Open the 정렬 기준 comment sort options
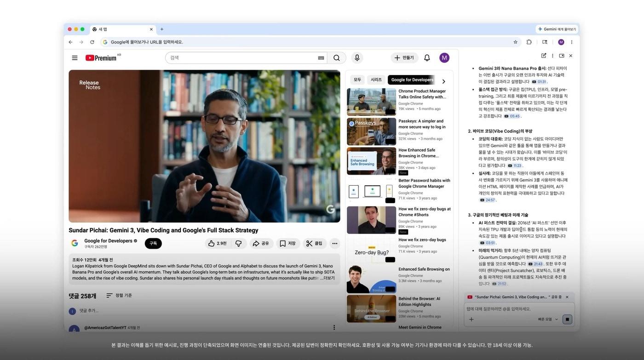The width and height of the screenshot is (644, 360). 119,296
